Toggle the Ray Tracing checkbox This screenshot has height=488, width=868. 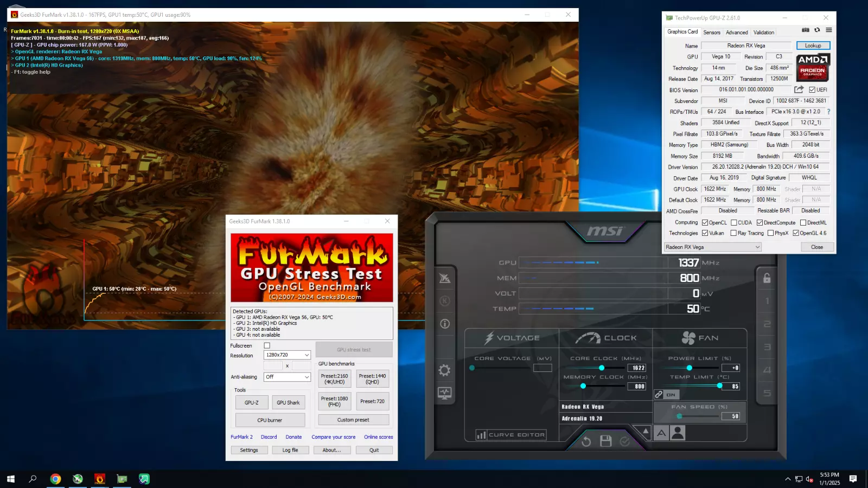pos(733,233)
